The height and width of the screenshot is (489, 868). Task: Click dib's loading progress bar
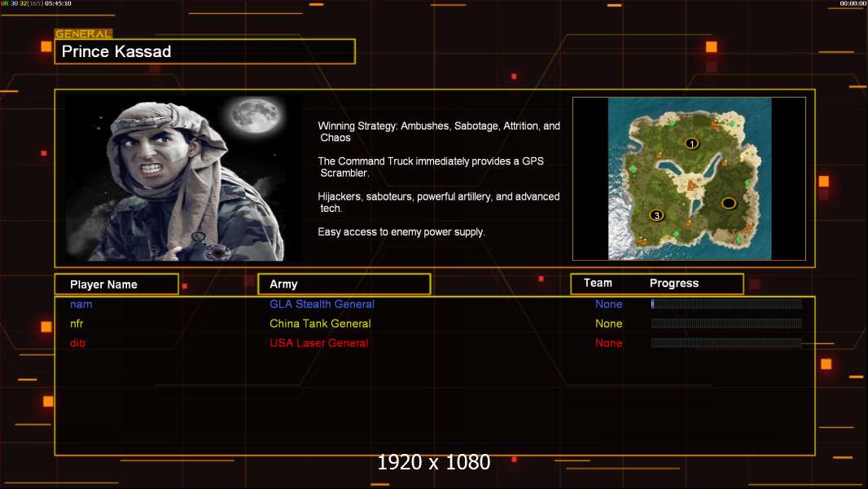coord(726,343)
